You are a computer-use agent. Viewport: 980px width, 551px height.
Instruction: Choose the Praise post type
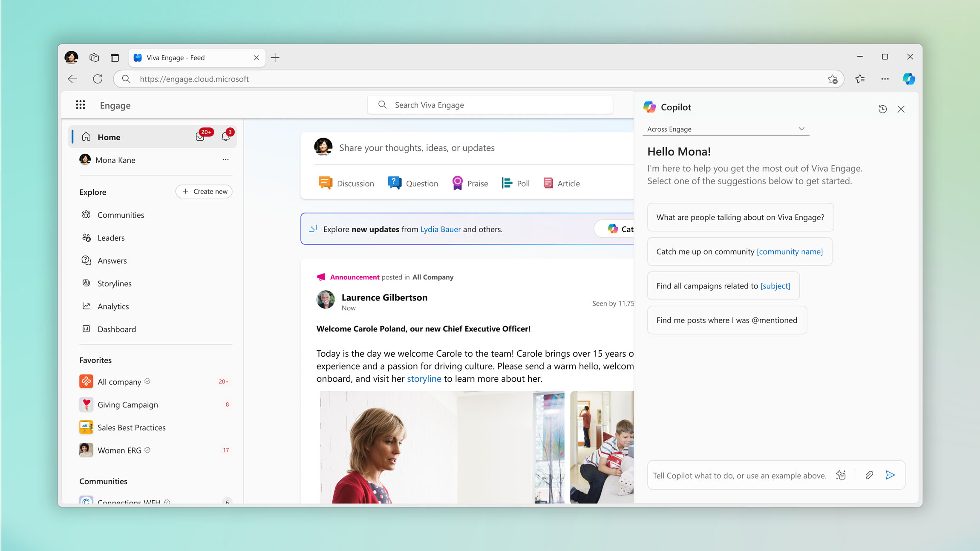470,183
